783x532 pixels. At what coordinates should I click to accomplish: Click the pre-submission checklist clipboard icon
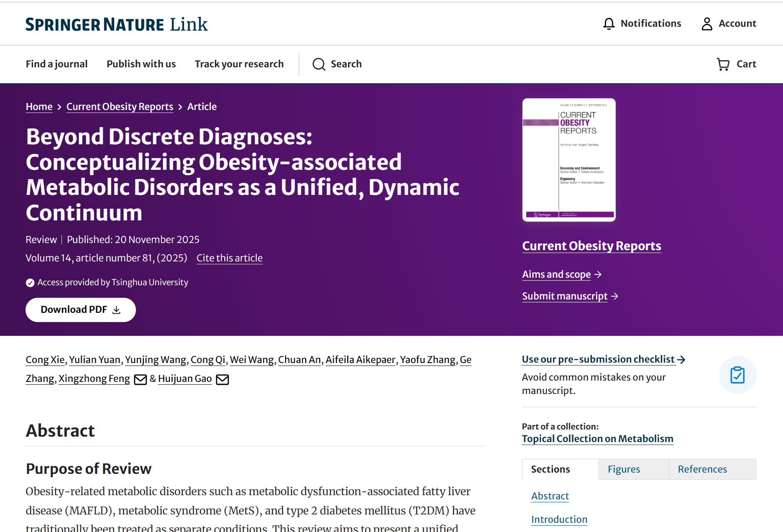737,375
